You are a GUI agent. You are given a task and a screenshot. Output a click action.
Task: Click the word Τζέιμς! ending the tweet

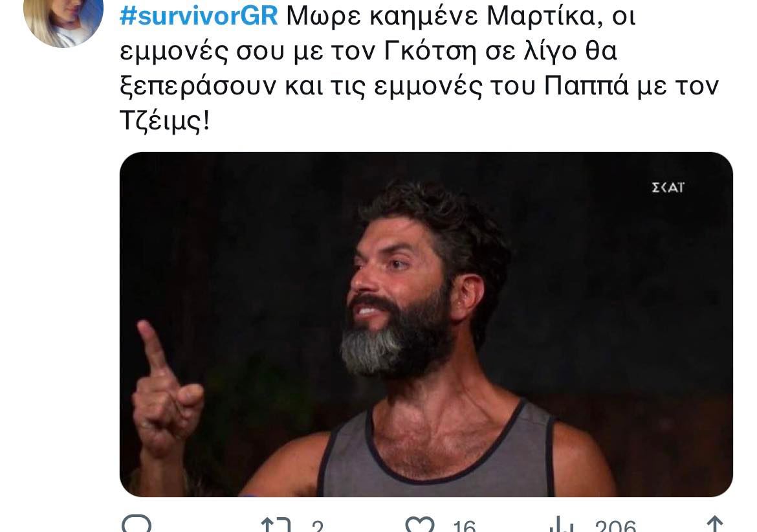[164, 122]
